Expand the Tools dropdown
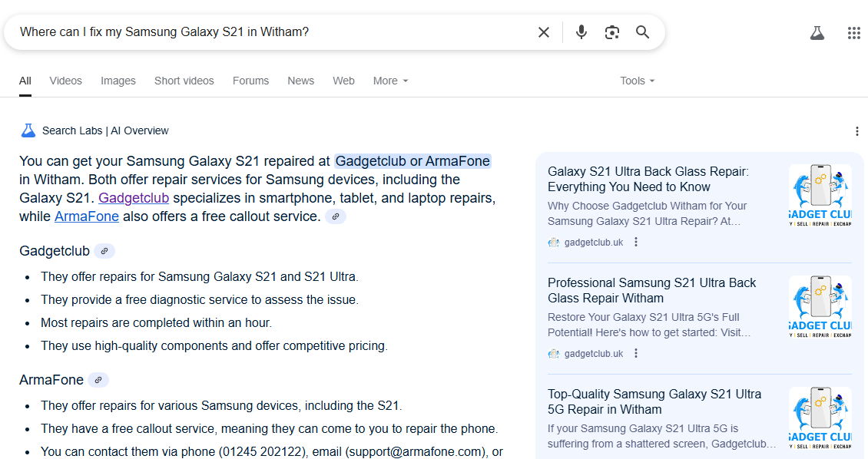The width and height of the screenshot is (868, 459). point(637,81)
